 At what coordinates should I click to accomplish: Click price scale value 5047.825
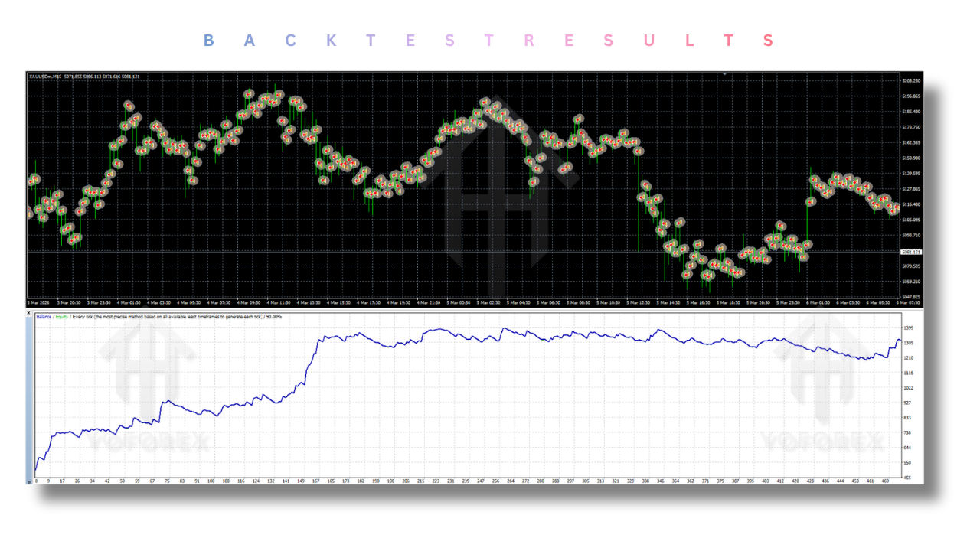pos(911,297)
